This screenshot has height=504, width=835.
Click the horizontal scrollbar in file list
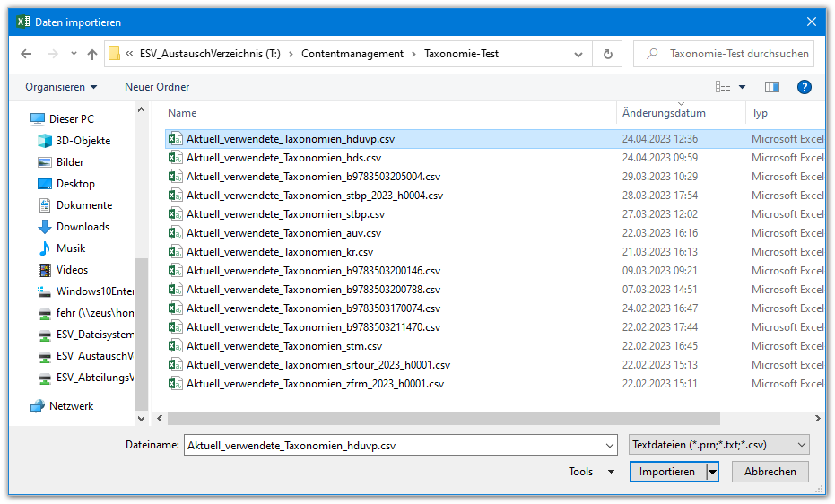click(x=444, y=418)
